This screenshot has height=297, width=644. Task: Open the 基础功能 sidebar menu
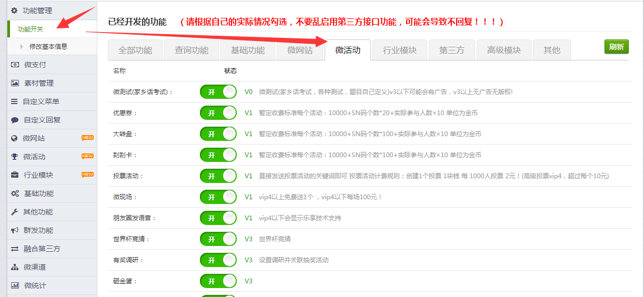(38, 193)
